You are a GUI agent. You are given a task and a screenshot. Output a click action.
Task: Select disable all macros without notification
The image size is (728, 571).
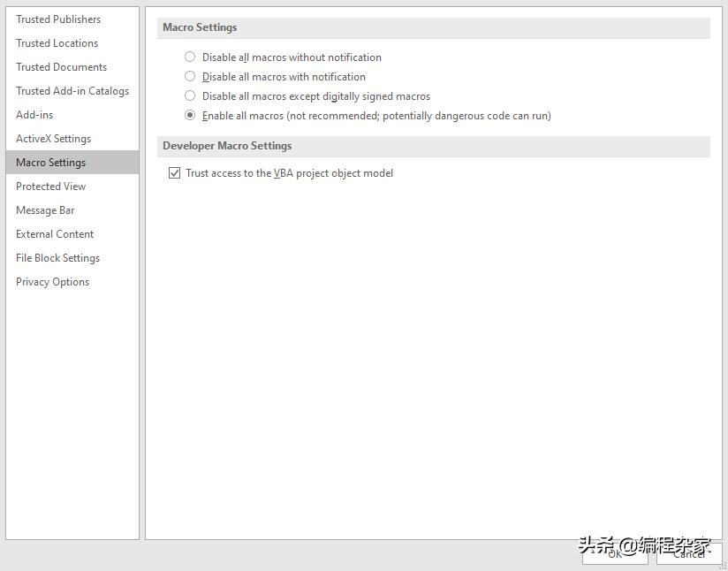pos(190,57)
